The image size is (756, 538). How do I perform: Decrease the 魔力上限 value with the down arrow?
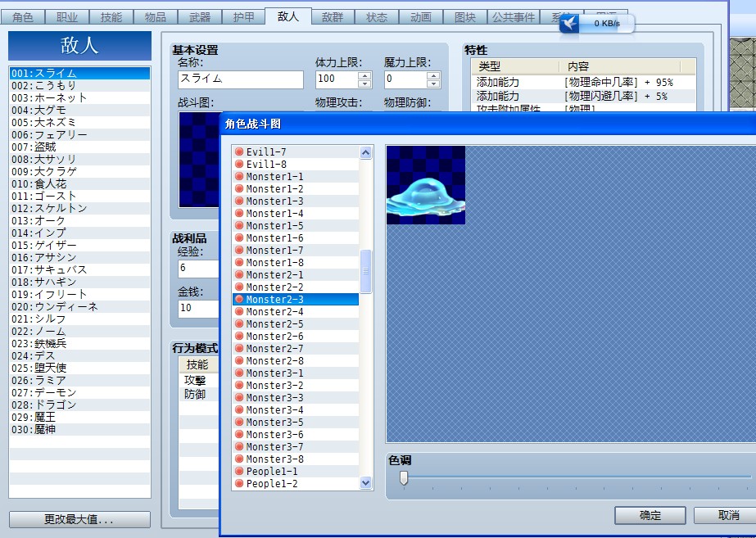tap(433, 84)
